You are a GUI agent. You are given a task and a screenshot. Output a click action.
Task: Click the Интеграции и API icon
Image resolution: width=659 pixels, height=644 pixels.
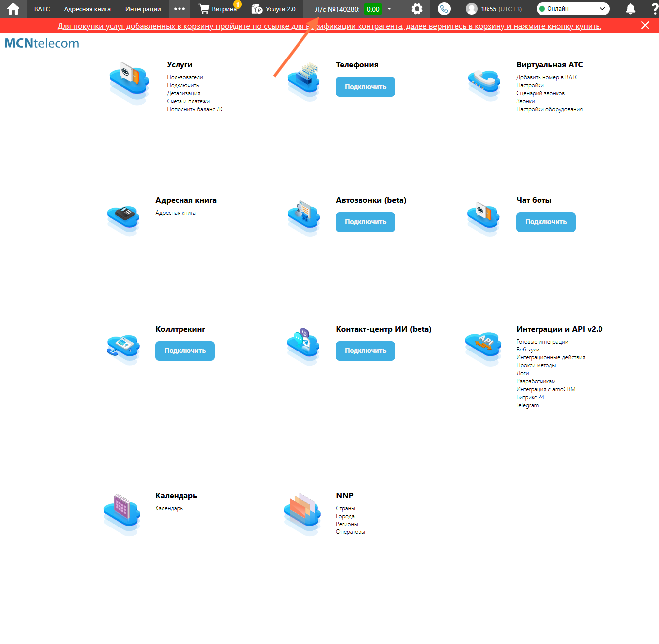[483, 349]
